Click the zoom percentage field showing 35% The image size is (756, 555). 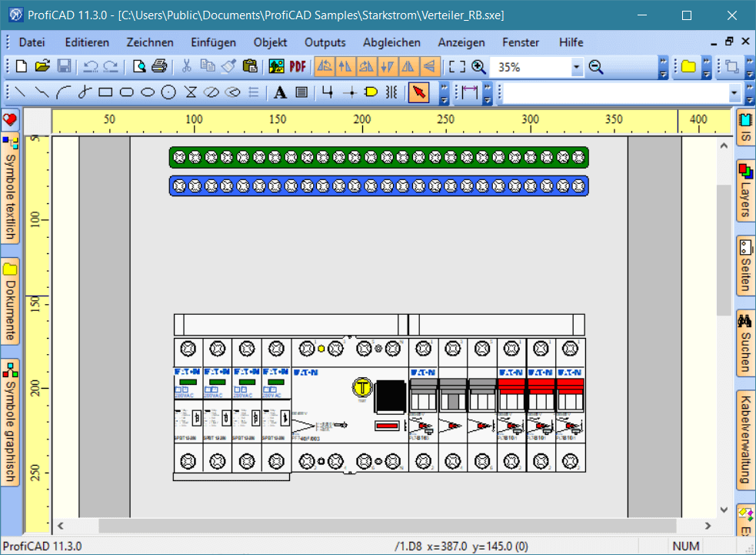pyautogui.click(x=531, y=67)
